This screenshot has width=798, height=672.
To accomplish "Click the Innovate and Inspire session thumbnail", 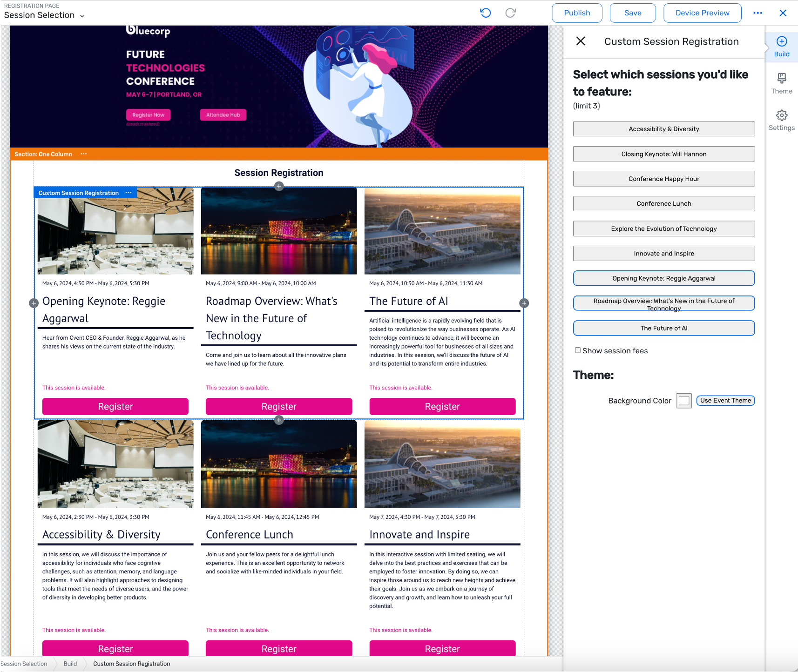I will (x=442, y=464).
